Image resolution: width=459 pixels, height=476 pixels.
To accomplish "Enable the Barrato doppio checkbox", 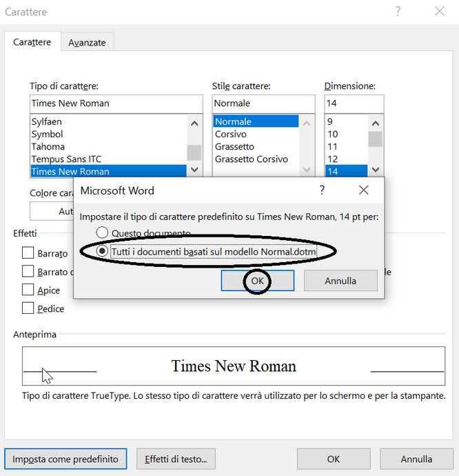I will 28,271.
